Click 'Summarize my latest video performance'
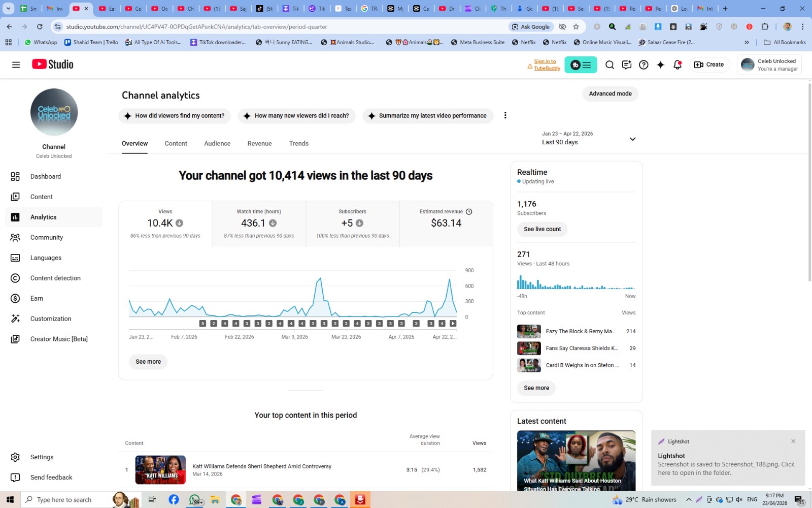Image resolution: width=812 pixels, height=508 pixels. pyautogui.click(x=428, y=116)
